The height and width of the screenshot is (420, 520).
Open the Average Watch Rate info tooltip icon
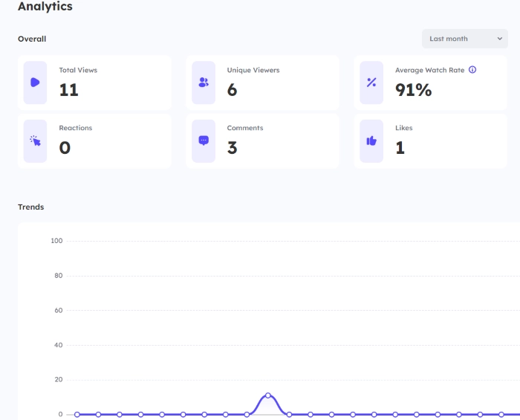472,70
